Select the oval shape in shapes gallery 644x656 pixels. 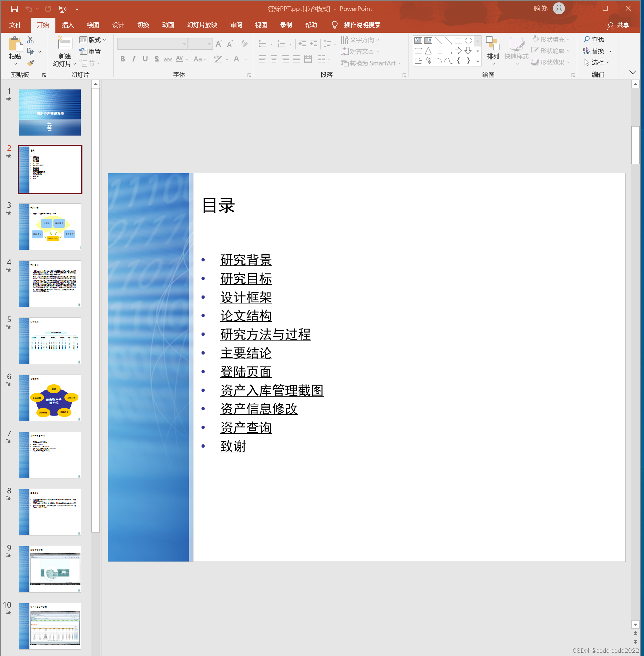coord(468,41)
